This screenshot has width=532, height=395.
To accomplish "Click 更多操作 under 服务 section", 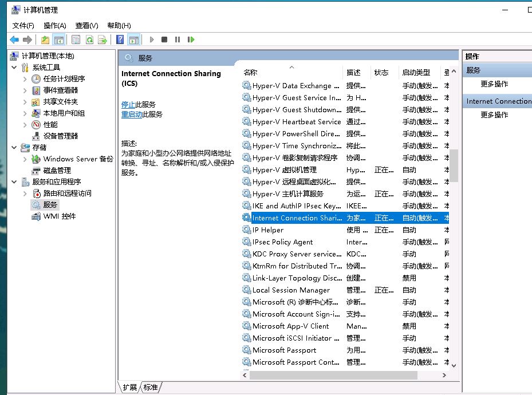I will [x=494, y=84].
